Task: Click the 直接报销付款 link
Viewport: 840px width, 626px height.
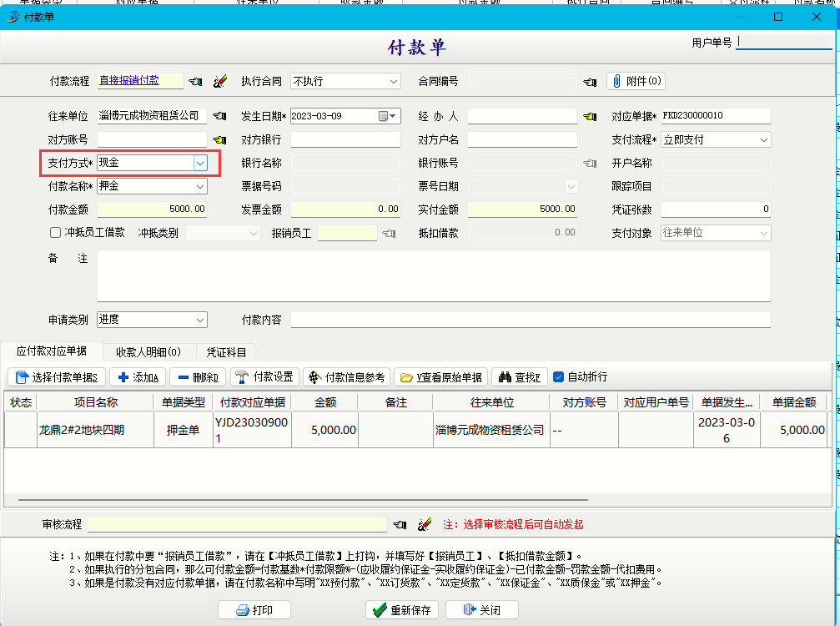Action: pos(128,81)
